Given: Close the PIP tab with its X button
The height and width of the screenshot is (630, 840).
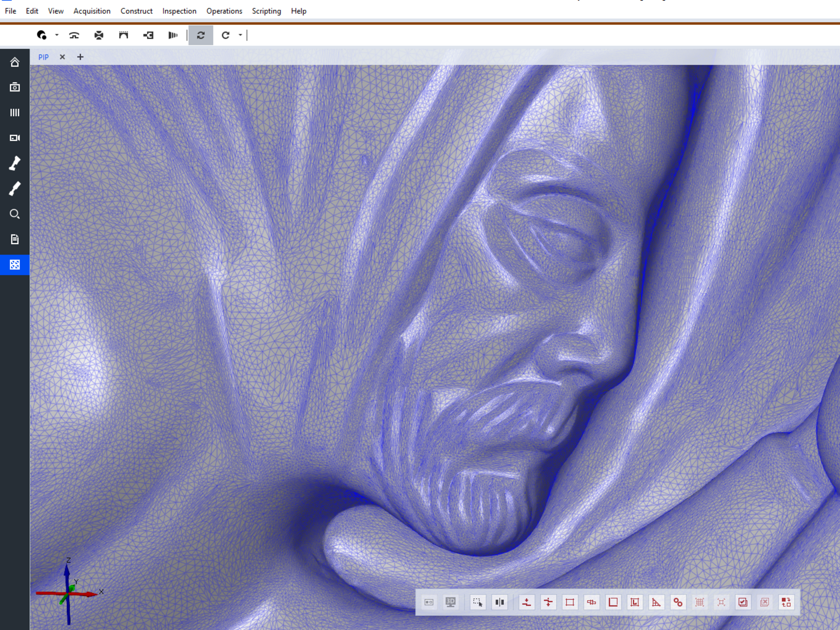Looking at the screenshot, I should (62, 57).
